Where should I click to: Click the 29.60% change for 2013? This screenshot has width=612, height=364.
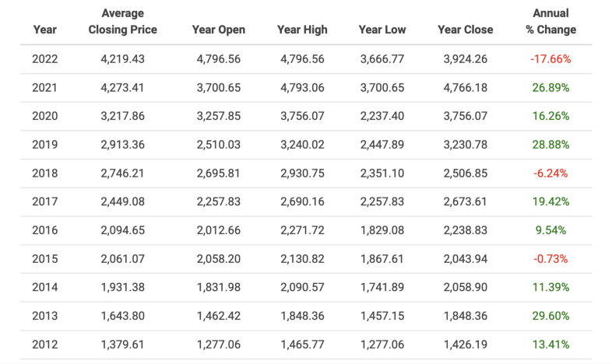[x=550, y=316]
